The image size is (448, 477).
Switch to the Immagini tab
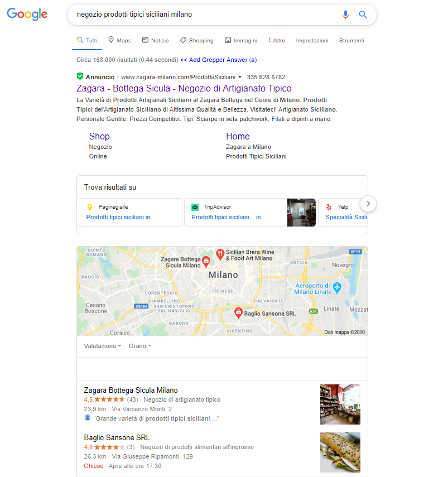(x=241, y=41)
